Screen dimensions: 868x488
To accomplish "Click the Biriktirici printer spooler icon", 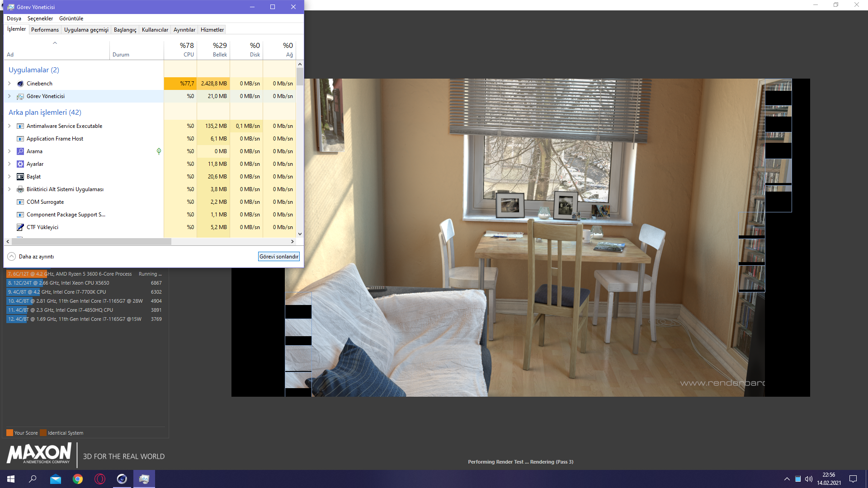I will click(20, 189).
